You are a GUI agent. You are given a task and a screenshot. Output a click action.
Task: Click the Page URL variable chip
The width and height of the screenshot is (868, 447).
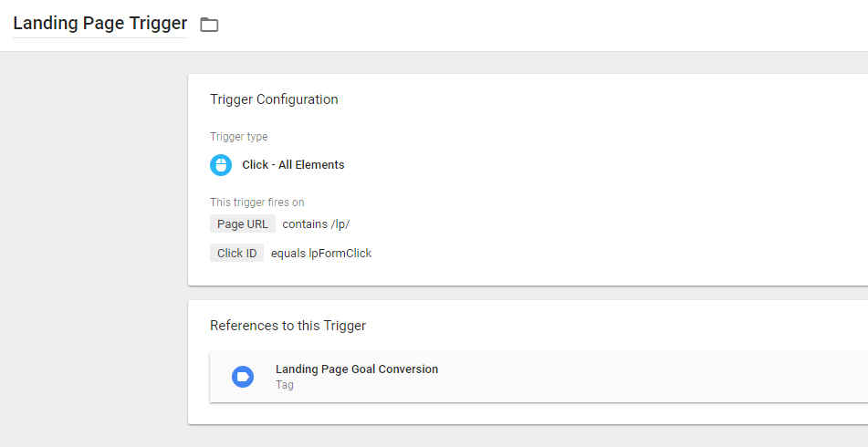[x=243, y=224]
